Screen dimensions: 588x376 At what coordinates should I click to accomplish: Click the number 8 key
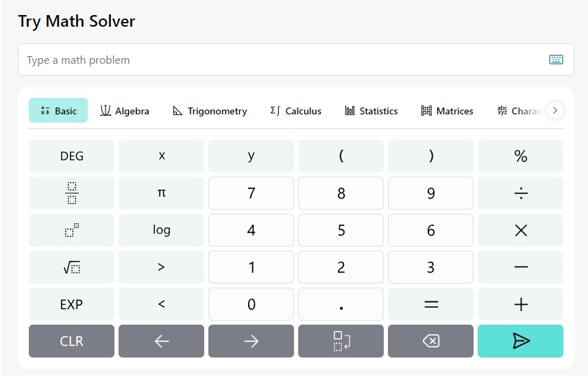[x=341, y=193]
